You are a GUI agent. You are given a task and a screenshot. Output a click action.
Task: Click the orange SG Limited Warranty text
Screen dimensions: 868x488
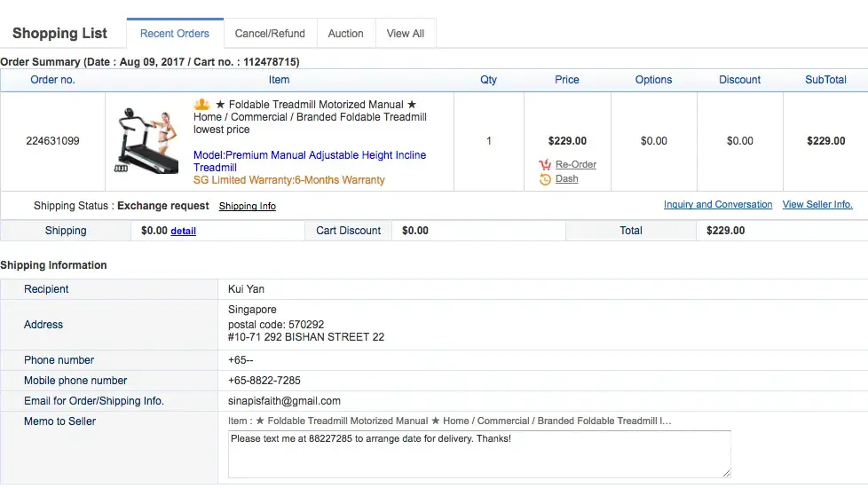288,180
